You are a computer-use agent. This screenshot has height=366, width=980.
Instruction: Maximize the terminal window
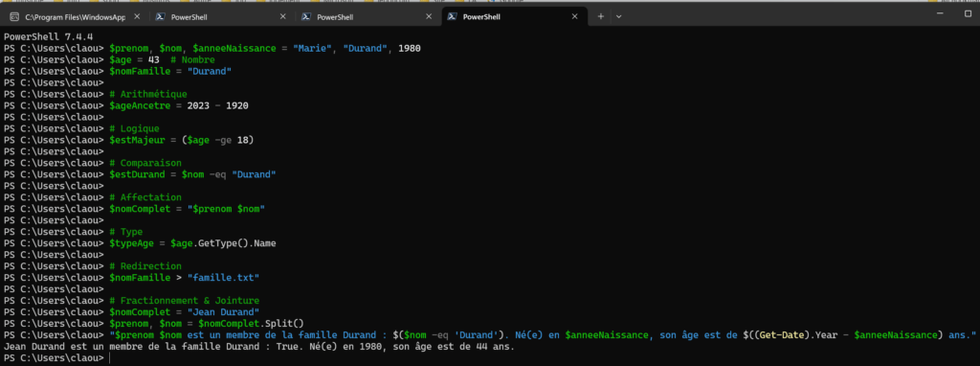click(969, 13)
